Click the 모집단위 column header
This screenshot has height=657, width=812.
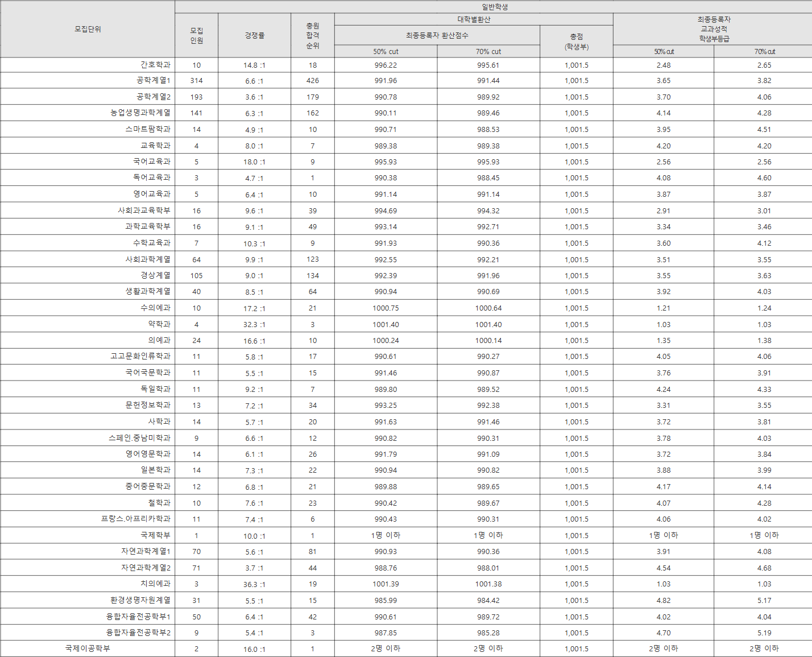pyautogui.click(x=88, y=29)
